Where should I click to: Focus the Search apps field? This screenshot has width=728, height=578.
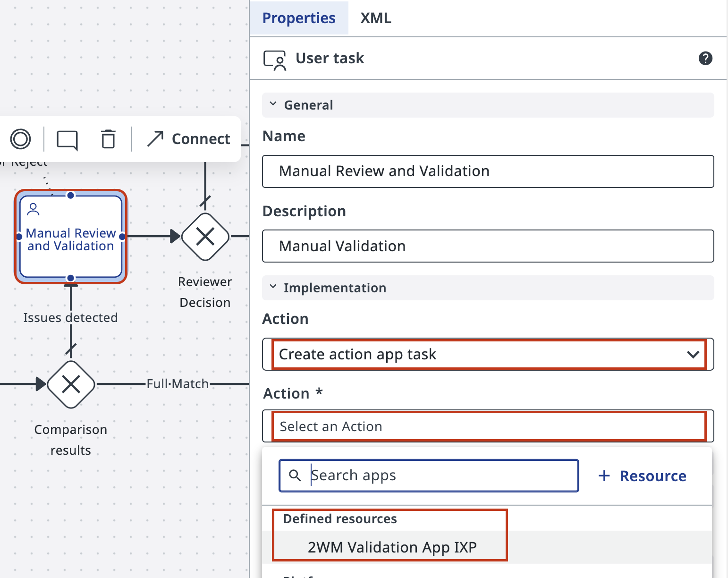[429, 476]
